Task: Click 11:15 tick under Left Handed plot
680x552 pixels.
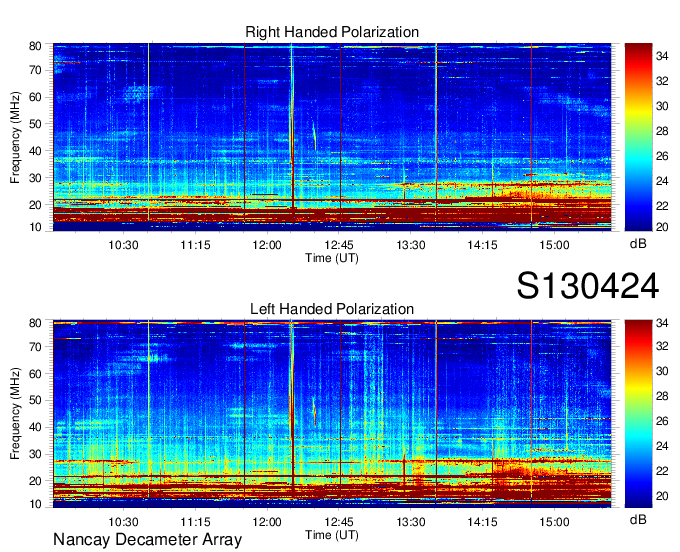Action: (x=195, y=522)
